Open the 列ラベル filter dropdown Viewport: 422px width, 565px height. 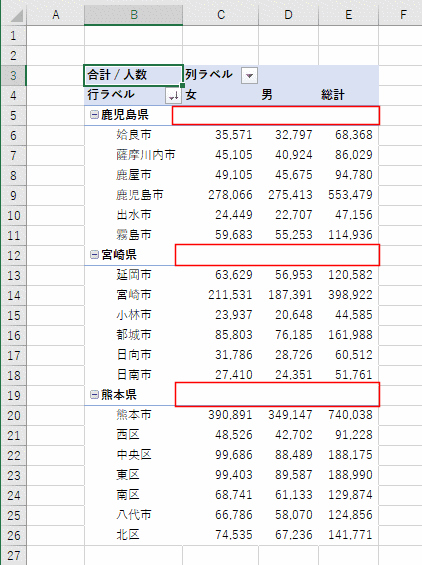coord(249,76)
